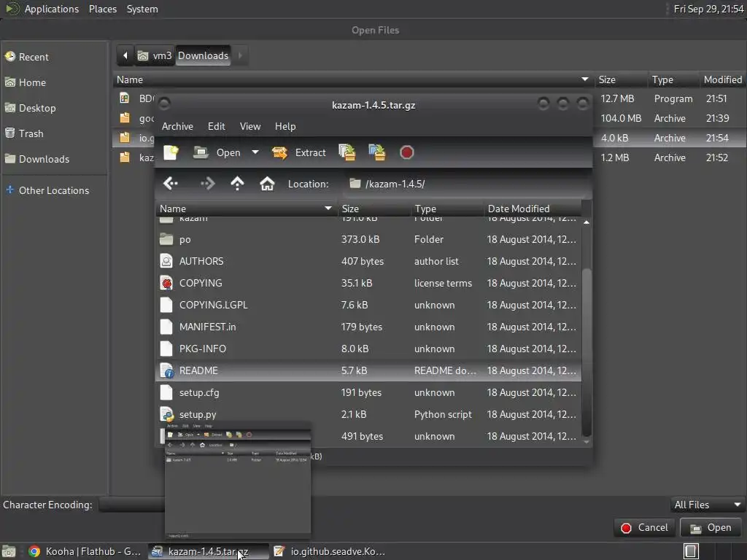Click the archive list vertical scrollbar

[x=587, y=352]
